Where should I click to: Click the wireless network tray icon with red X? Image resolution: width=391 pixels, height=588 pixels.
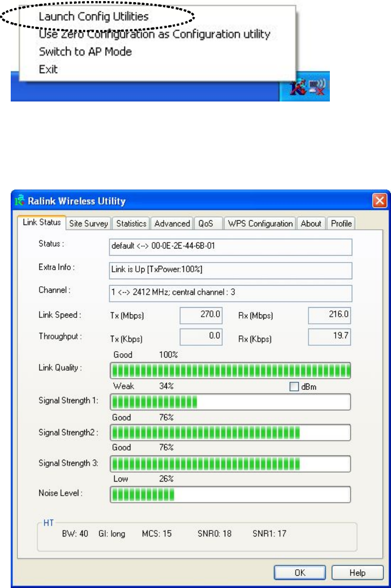click(317, 87)
